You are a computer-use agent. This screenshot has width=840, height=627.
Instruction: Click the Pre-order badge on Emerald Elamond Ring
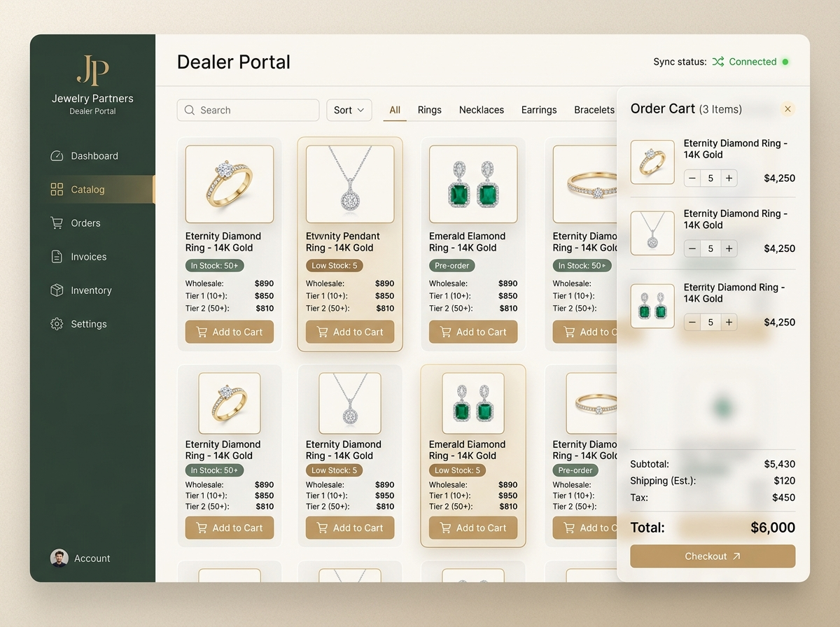[x=452, y=266]
